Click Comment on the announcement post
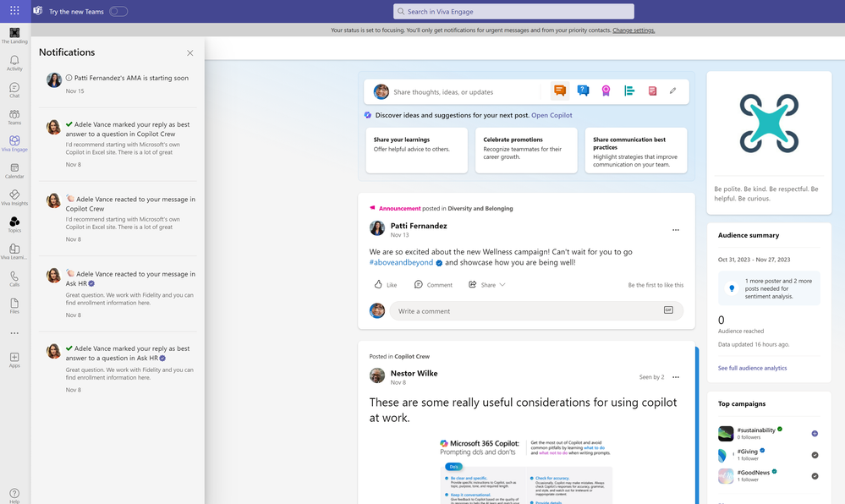Screen dimensions: 845x504 pos(433,285)
